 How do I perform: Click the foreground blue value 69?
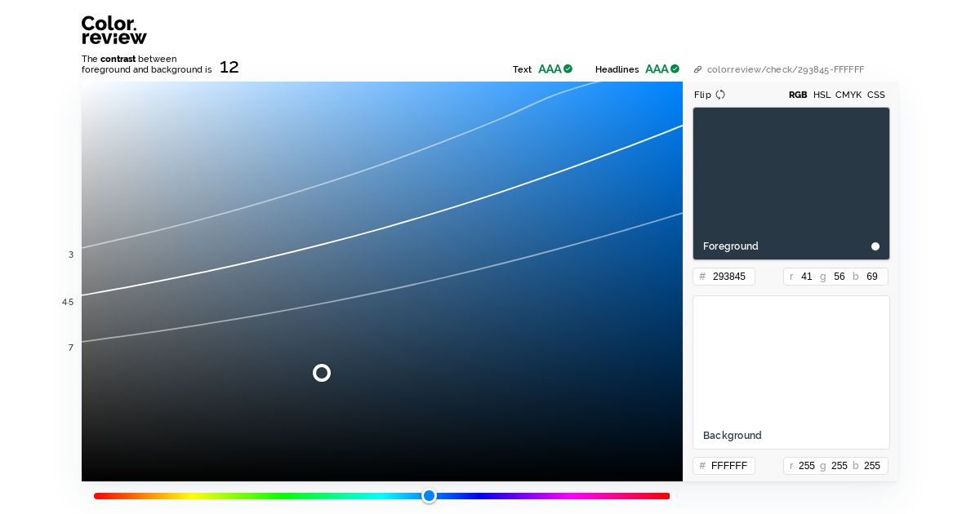point(872,277)
